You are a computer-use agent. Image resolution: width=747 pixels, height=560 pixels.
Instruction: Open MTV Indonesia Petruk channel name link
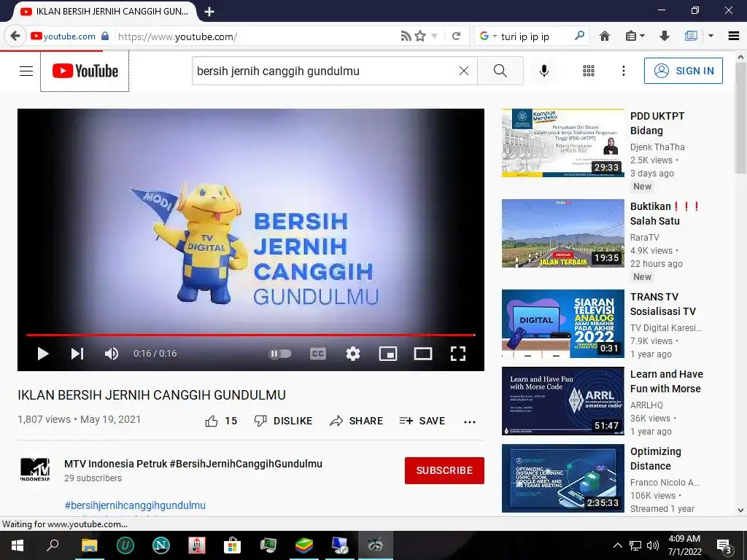pos(193,464)
